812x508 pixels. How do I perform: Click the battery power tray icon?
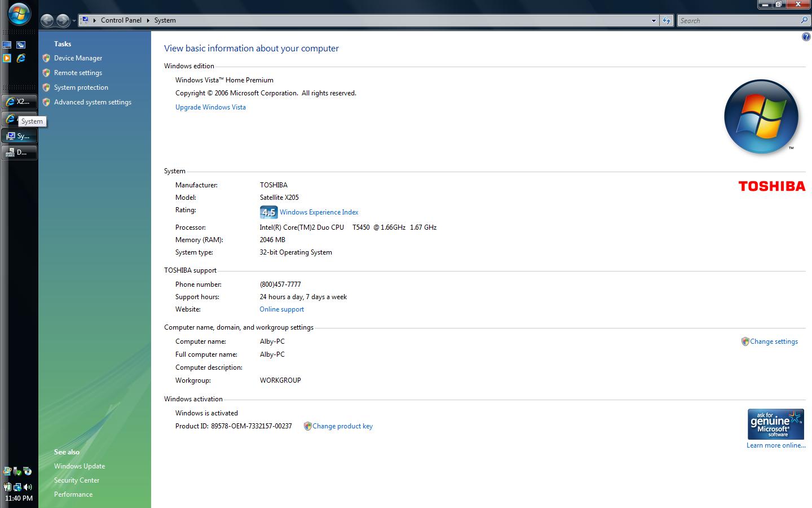coord(7,487)
